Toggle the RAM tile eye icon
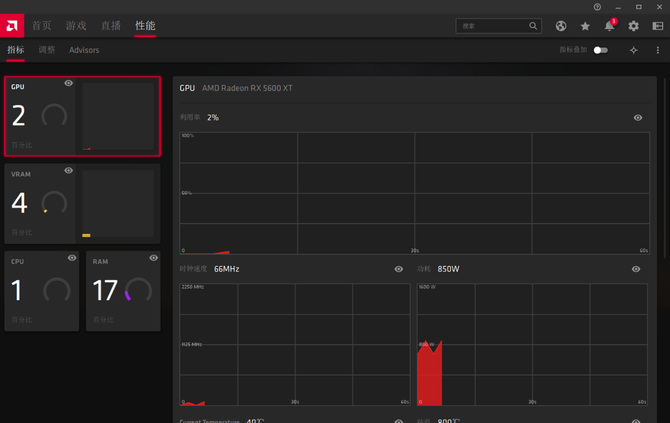Viewport: 670px width, 423px height. coord(153,258)
